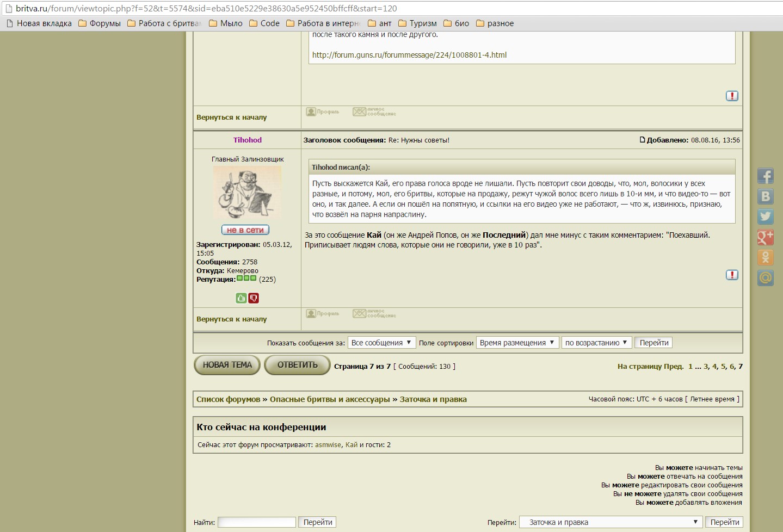Open the 'по возрастанию' order dropdown
The height and width of the screenshot is (532, 783).
point(596,343)
